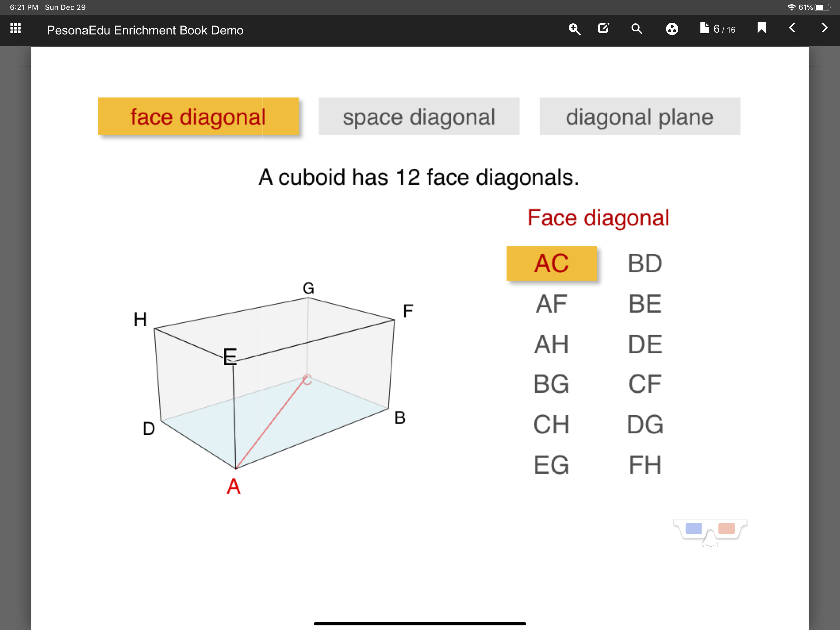Select the face diagonal tab
The image size is (840, 630).
pyautogui.click(x=198, y=116)
